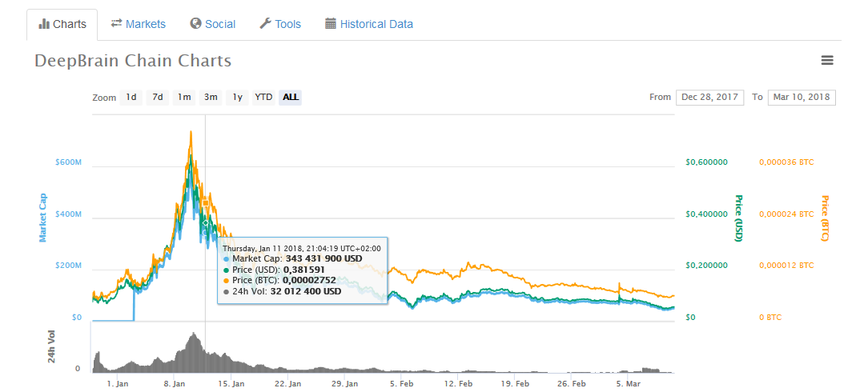Set zoom range to 1y
Image resolution: width=868 pixels, height=392 pixels.
(x=237, y=98)
